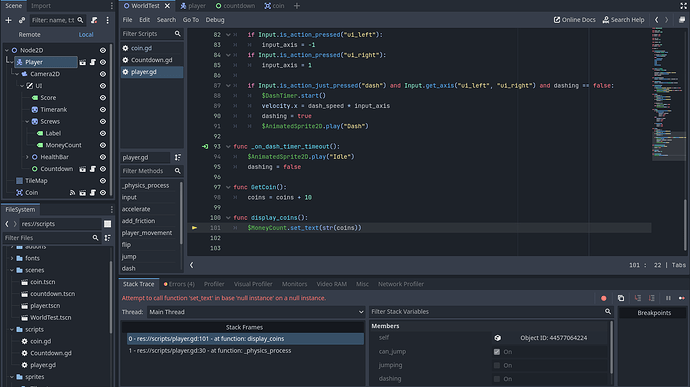The height and width of the screenshot is (387, 690).
Task: Toggle distraction-free mode icon at top right
Action: click(x=683, y=6)
